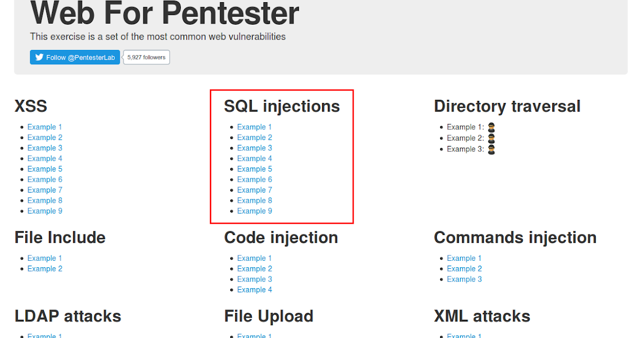Open Example 1 under XSS

pyautogui.click(x=45, y=127)
